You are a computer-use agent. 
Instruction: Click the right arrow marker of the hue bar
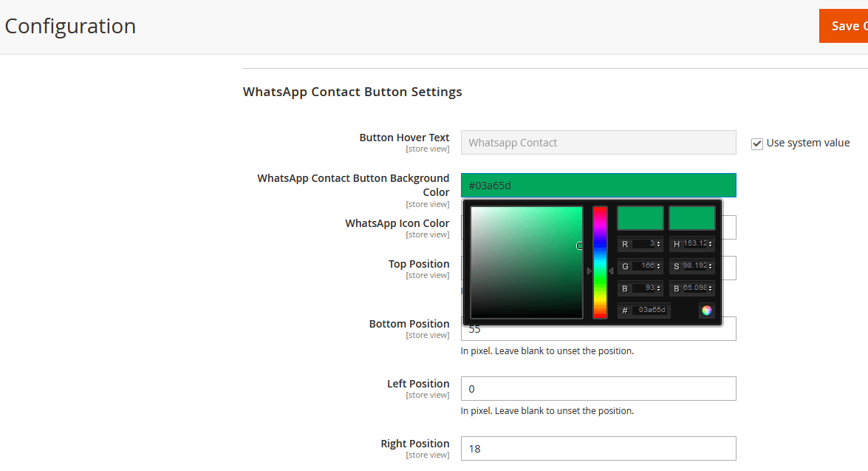pos(611,271)
